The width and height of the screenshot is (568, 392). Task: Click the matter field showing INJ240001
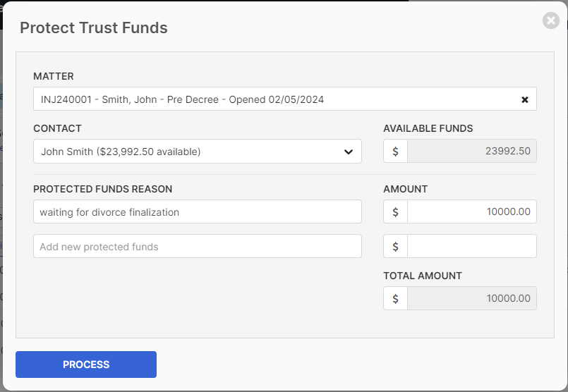tap(285, 99)
